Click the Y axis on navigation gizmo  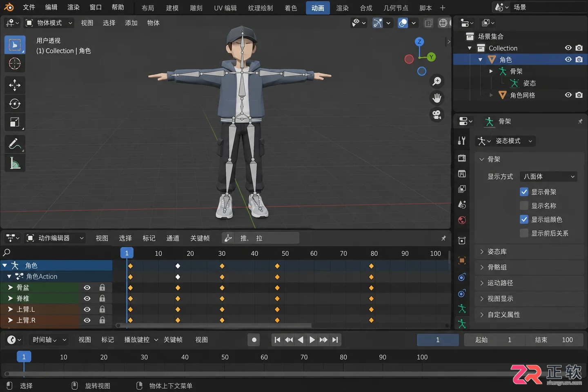[x=431, y=57]
